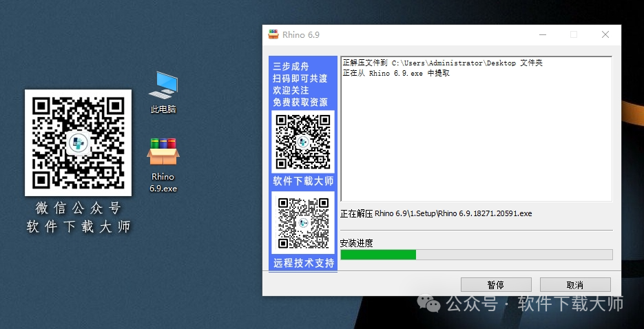This screenshot has width=644, height=329.
Task: Click the '远程技术支持' sidebar label
Action: (x=304, y=263)
